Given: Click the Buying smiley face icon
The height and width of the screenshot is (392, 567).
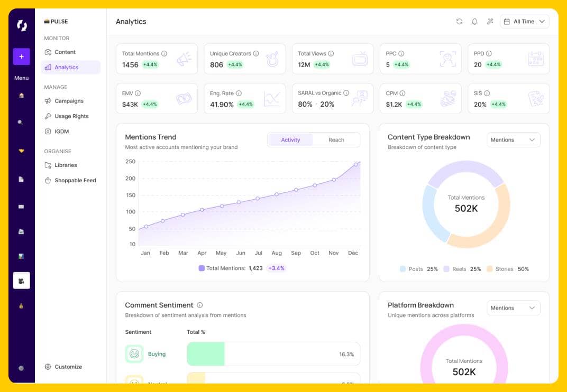Looking at the screenshot, I should tap(134, 354).
